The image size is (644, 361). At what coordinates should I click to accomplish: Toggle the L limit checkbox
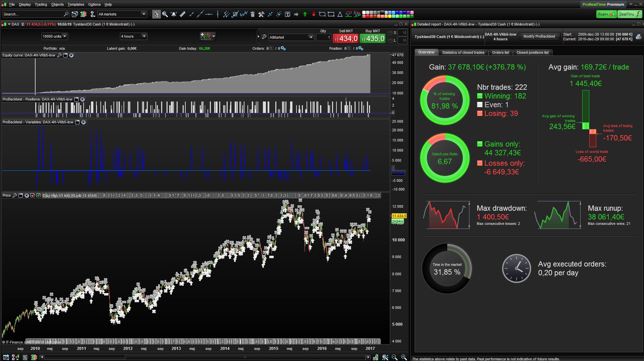click(390, 40)
